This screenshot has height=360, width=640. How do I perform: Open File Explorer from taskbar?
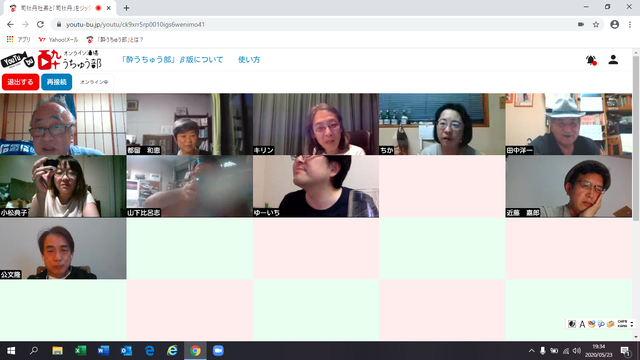[x=57, y=351]
